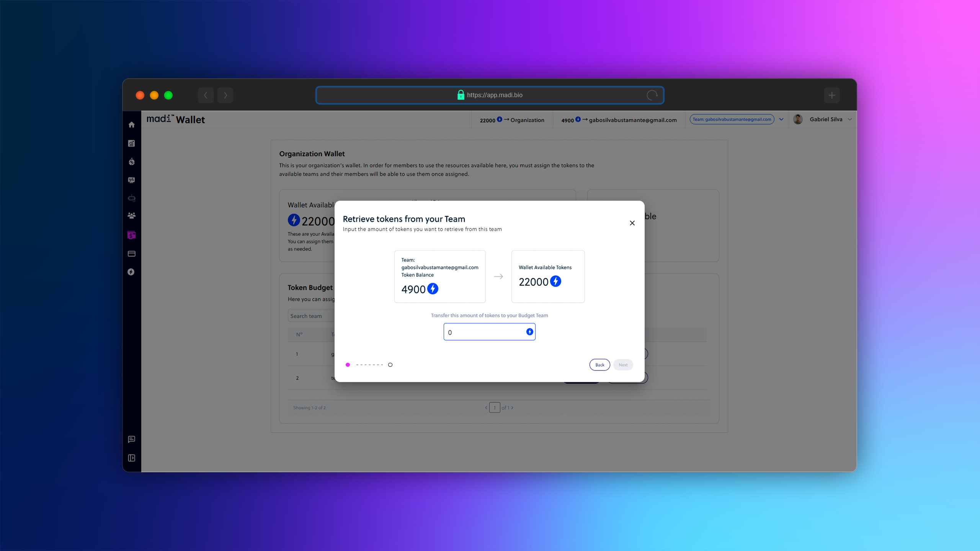980x551 pixels.
Task: Click the Token Budget heading
Action: click(310, 287)
